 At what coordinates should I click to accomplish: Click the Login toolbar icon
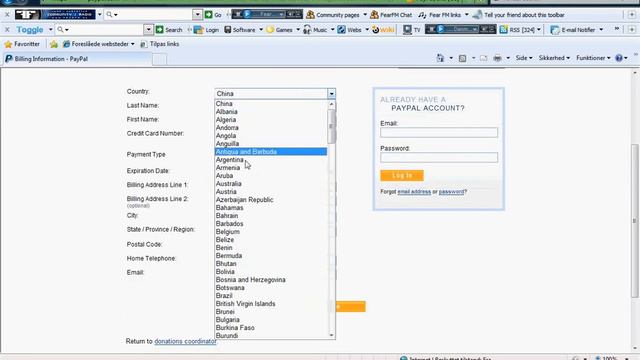coord(207,30)
